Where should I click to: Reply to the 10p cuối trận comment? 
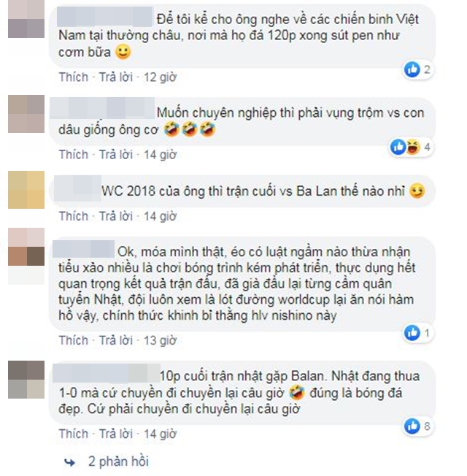pos(116,434)
